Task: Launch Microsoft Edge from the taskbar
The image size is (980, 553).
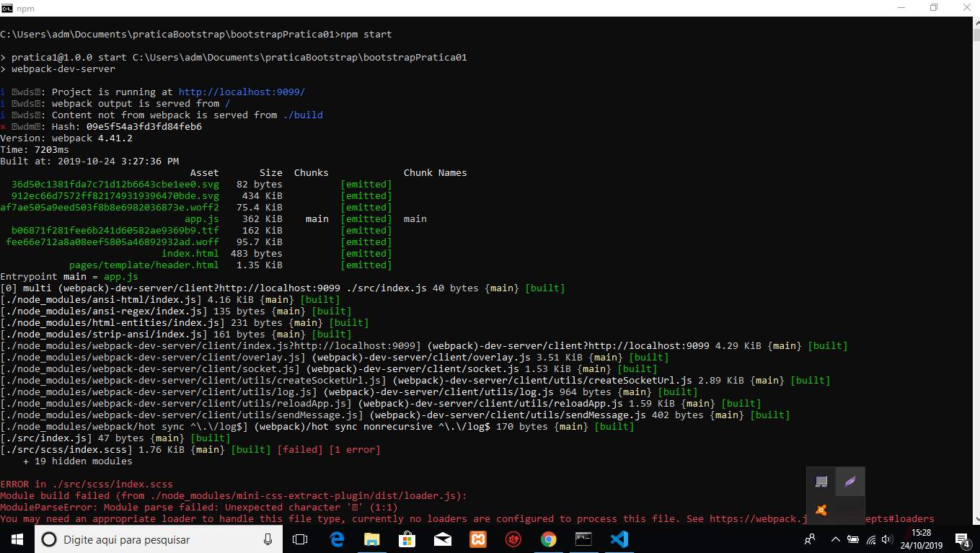Action: point(337,539)
